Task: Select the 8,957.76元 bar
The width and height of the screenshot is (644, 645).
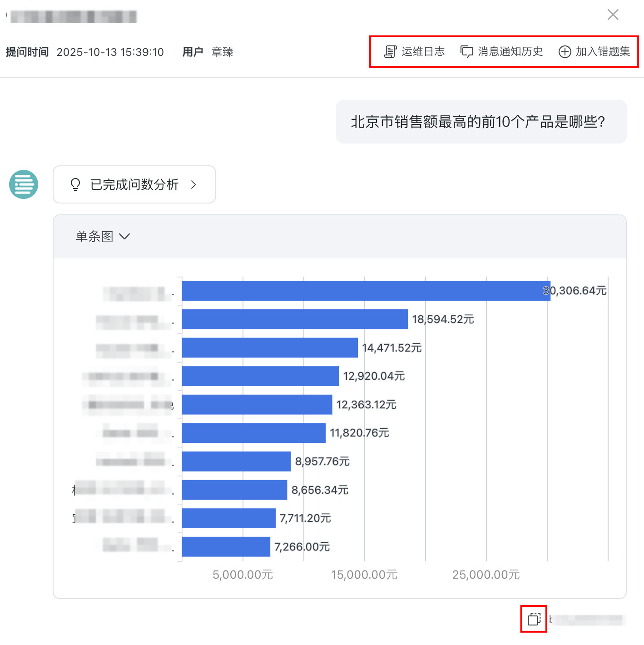Action: (x=236, y=461)
